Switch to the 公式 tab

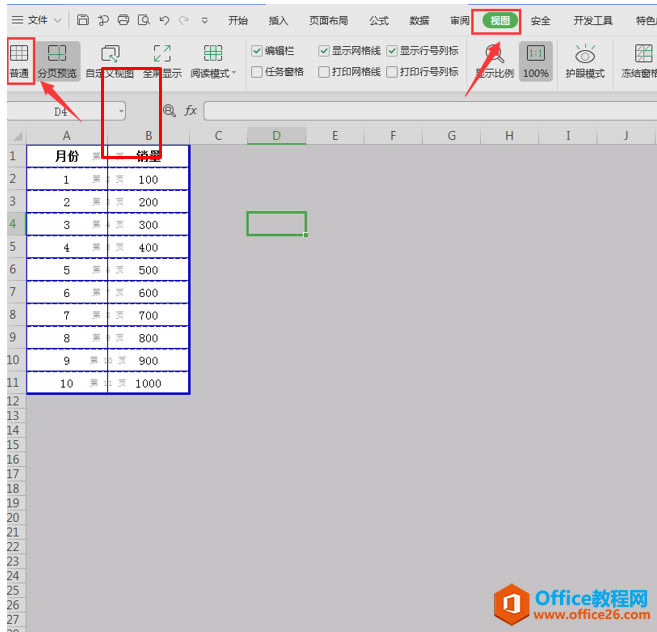point(379,20)
